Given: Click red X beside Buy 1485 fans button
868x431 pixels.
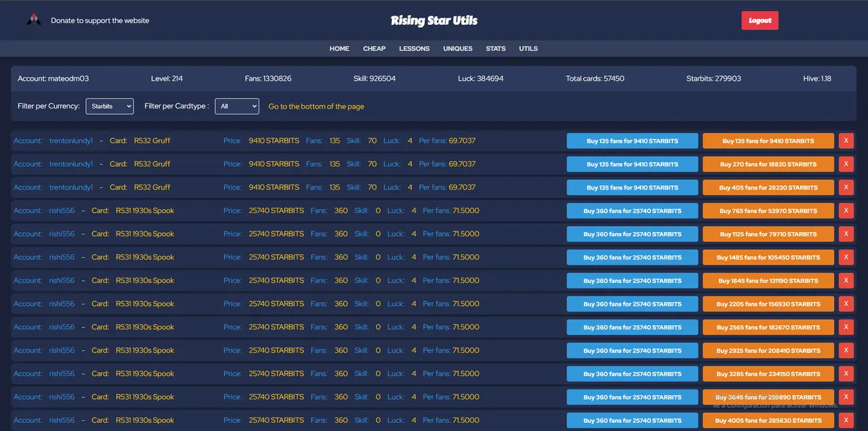Looking at the screenshot, I should tap(846, 257).
